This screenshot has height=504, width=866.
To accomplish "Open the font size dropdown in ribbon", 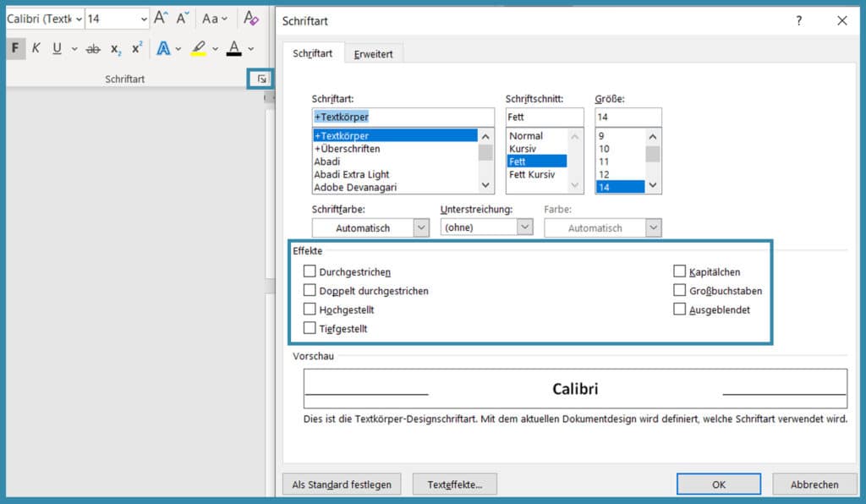I will coord(144,19).
